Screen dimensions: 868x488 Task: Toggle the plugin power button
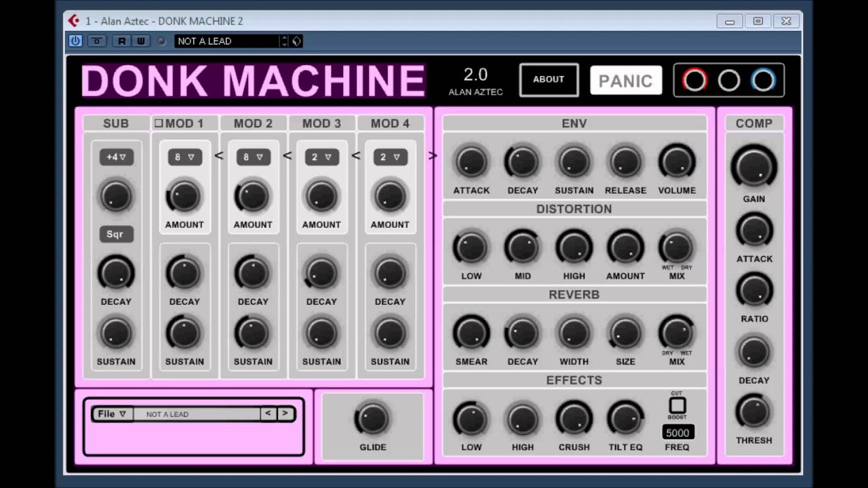(75, 41)
